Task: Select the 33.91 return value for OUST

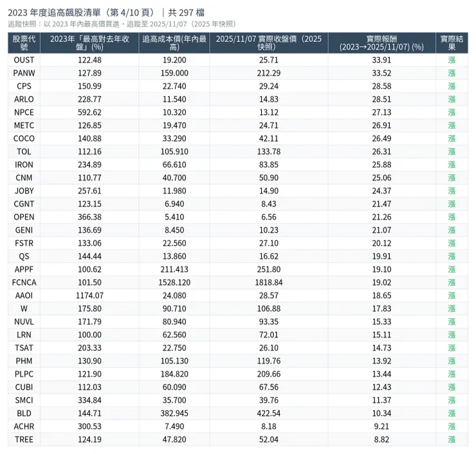Action: [381, 60]
